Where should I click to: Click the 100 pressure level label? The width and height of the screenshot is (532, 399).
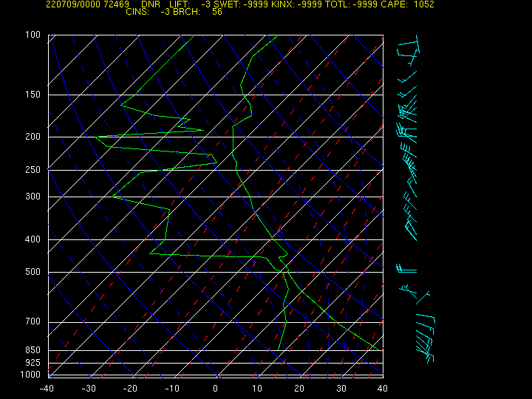pos(33,35)
